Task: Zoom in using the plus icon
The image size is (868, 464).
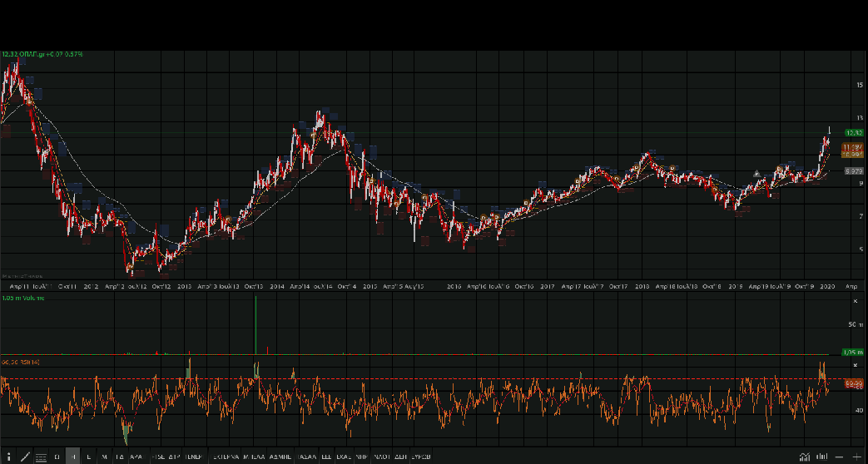Action: coord(856,457)
